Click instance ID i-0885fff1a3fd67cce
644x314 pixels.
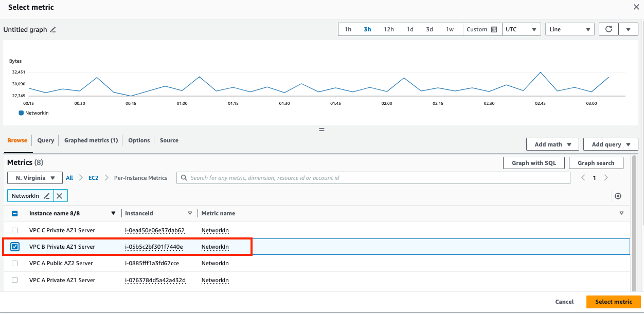[152, 263]
